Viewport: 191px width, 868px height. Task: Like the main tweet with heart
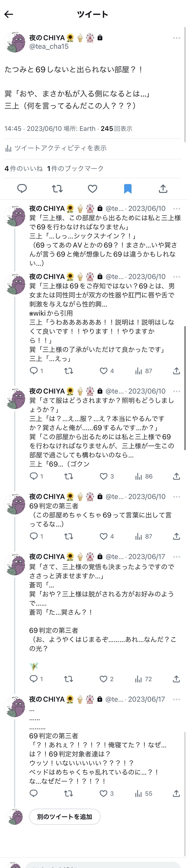click(x=92, y=189)
